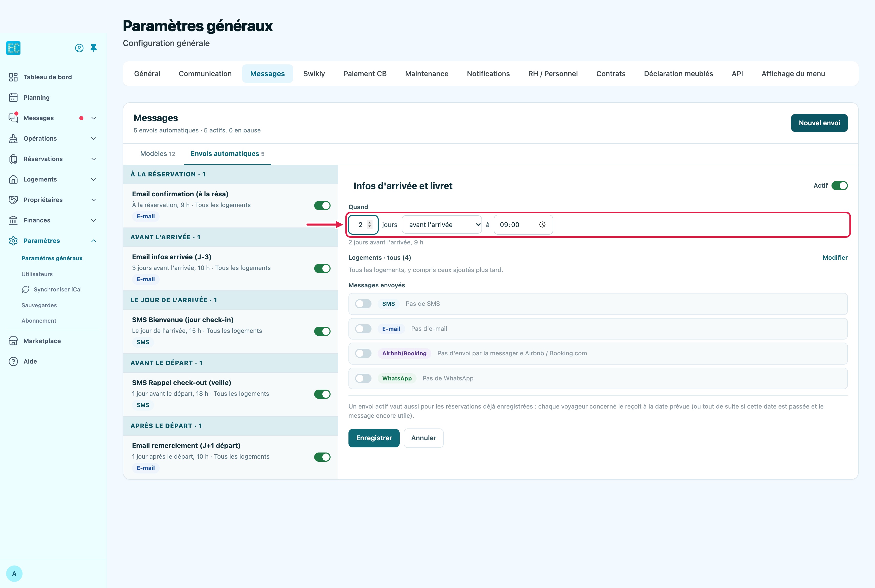Open the user avatar A
The width and height of the screenshot is (875, 588).
click(14, 574)
